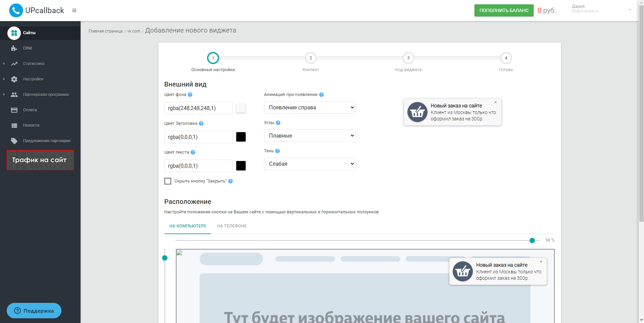The image size is (644, 323).
Task: Click the UPcallback phone logo icon
Action: pos(16,10)
